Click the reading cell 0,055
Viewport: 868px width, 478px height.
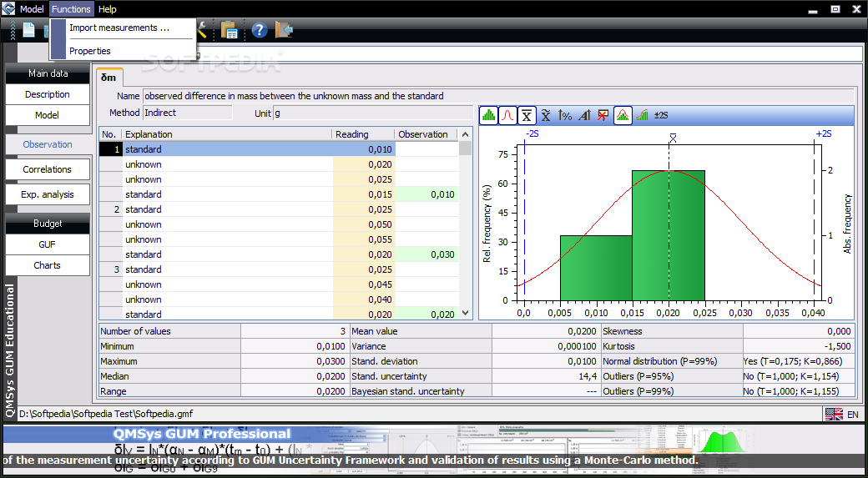click(x=364, y=239)
